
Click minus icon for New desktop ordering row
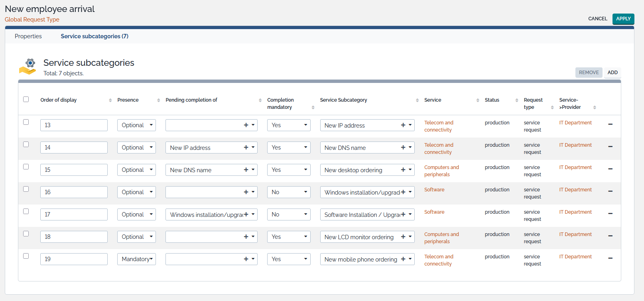(x=610, y=169)
